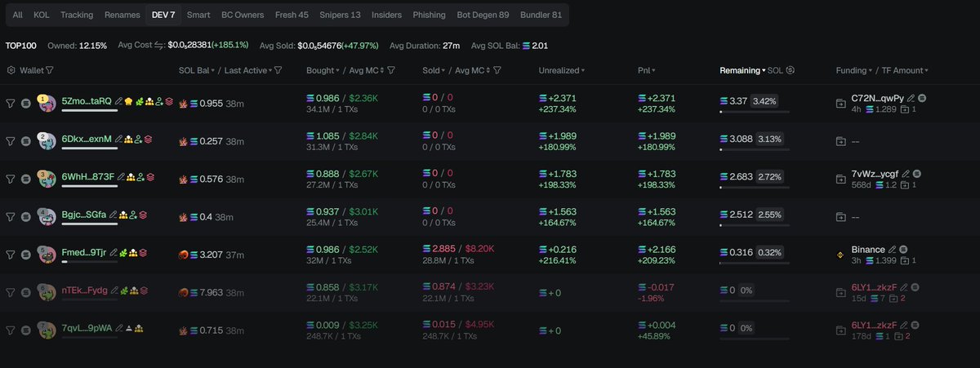Open the Bundler 81 tab

click(542, 15)
